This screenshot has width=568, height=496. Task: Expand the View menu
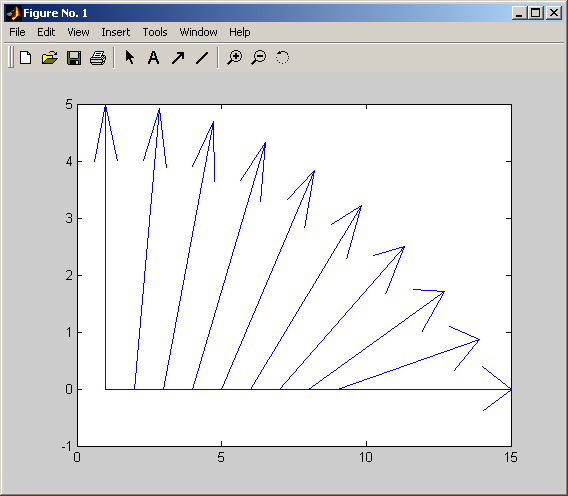(78, 32)
